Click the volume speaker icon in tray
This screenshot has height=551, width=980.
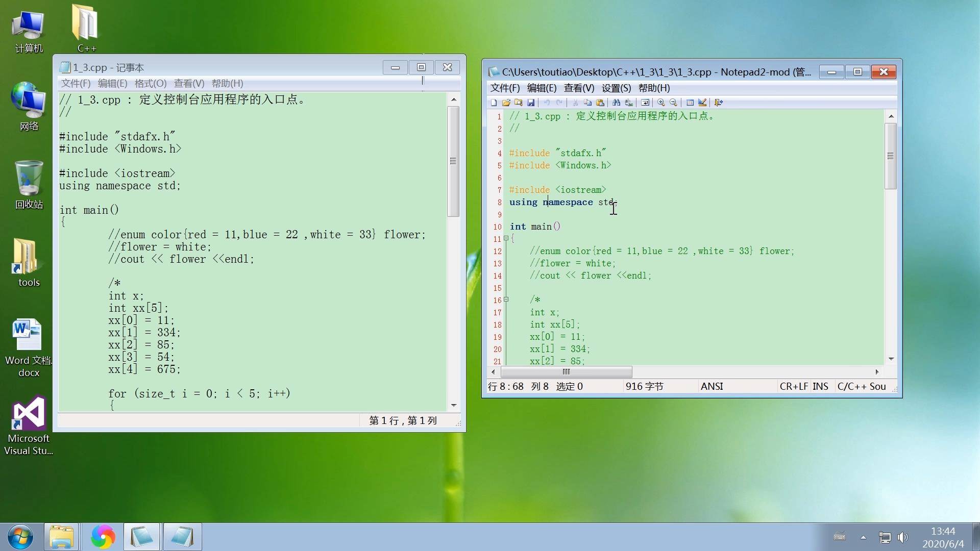[903, 537]
